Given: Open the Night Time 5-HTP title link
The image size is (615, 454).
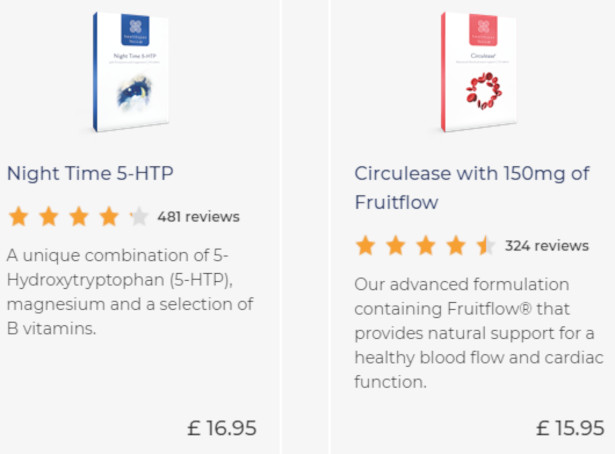Looking at the screenshot, I should coord(90,173).
